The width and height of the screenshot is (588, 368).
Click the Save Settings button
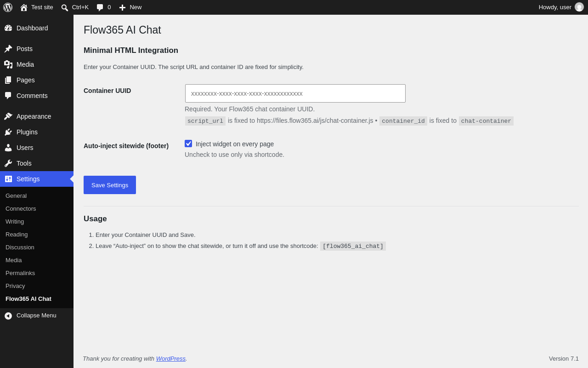pyautogui.click(x=110, y=185)
